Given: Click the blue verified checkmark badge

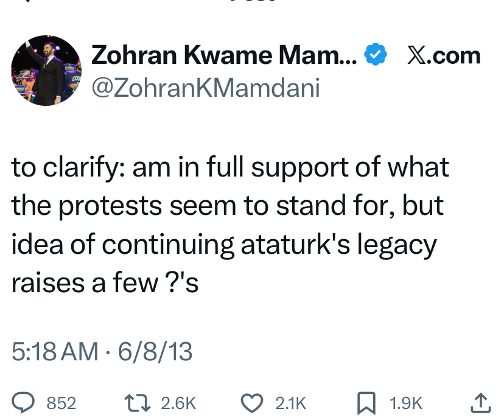Looking at the screenshot, I should tap(375, 56).
